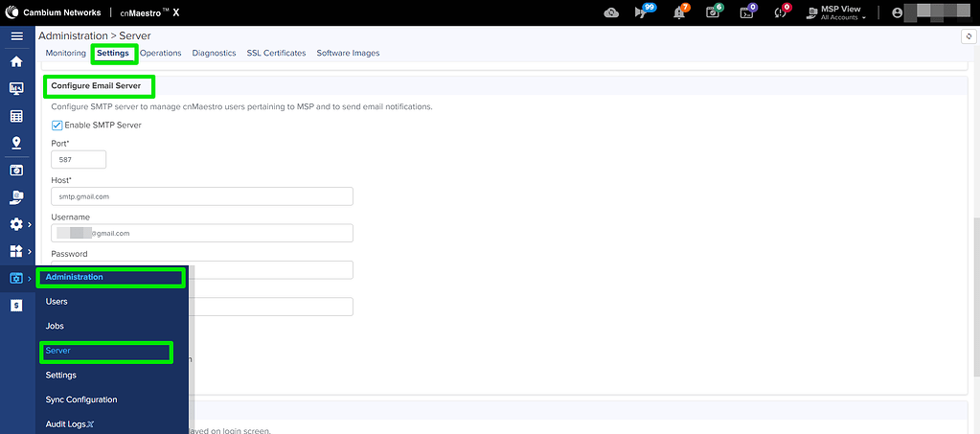Go to the Home sidebar icon
The height and width of the screenshot is (434, 980).
[x=17, y=62]
